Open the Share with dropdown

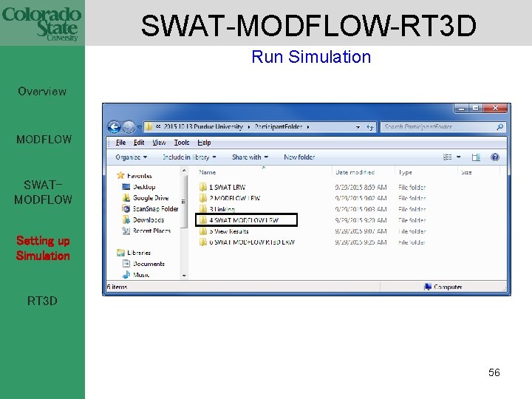point(250,157)
